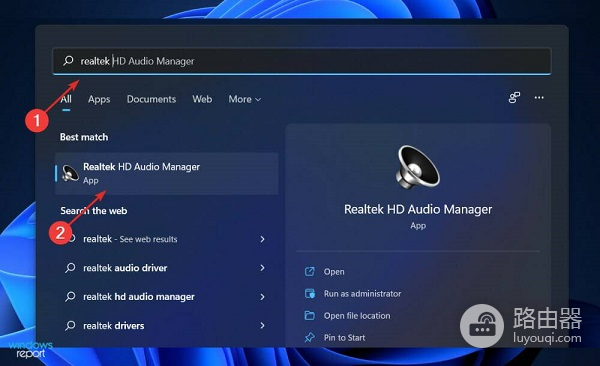Click search icon beside 'realtek hd audio manager'

pos(70,296)
